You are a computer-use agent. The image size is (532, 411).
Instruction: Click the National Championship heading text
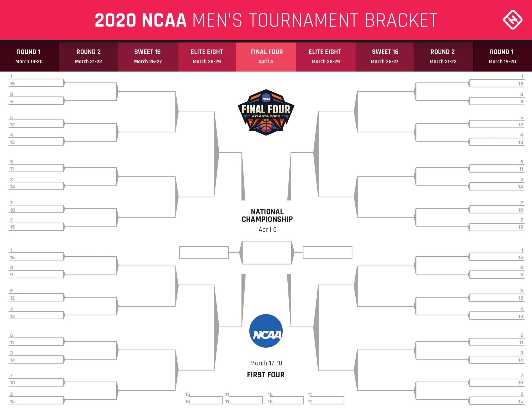tap(267, 215)
